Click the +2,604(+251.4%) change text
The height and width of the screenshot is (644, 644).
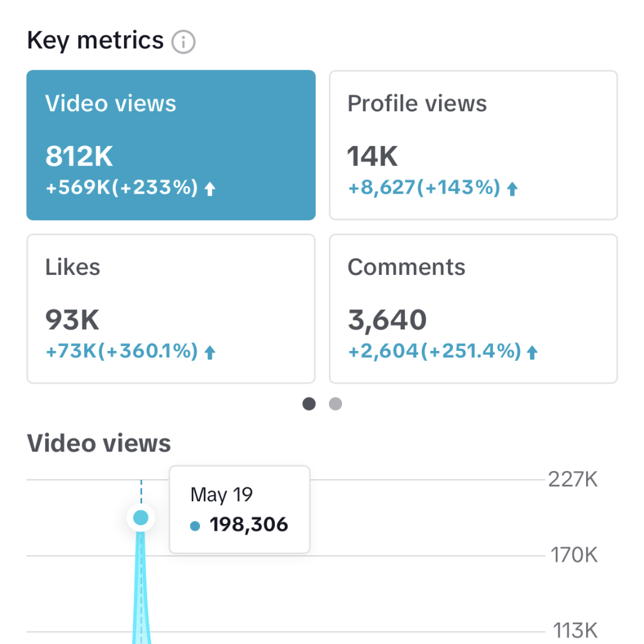point(435,352)
